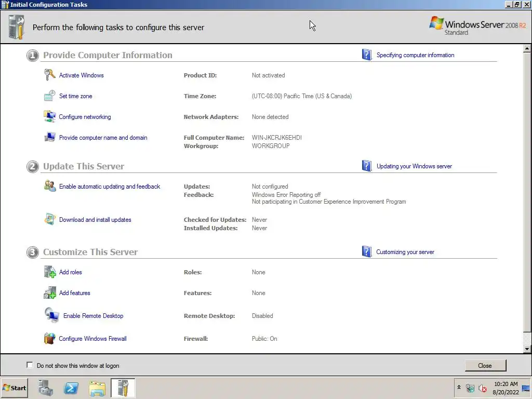The image size is (532, 399).
Task: Click the Update This Server heading
Action: (x=84, y=166)
